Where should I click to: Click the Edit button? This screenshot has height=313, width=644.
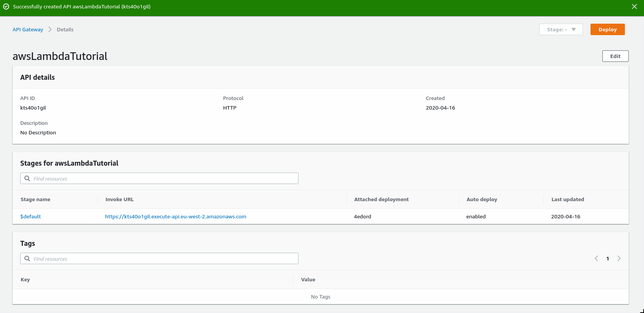(x=615, y=56)
